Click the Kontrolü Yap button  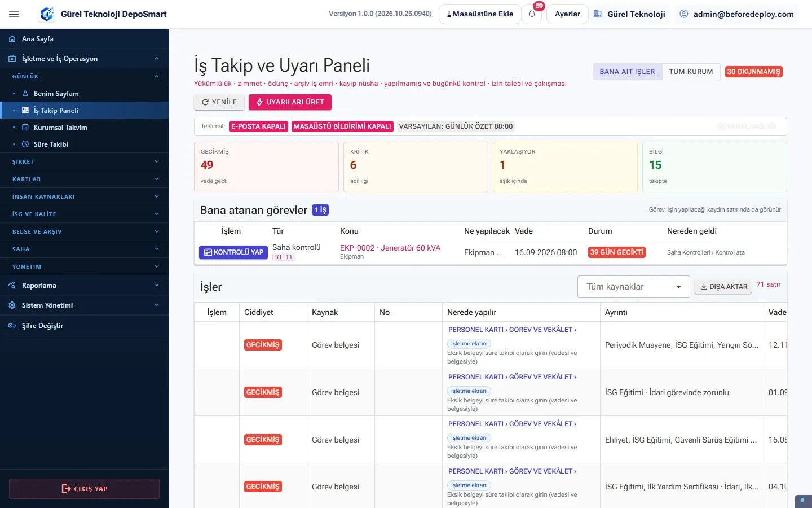[233, 252]
